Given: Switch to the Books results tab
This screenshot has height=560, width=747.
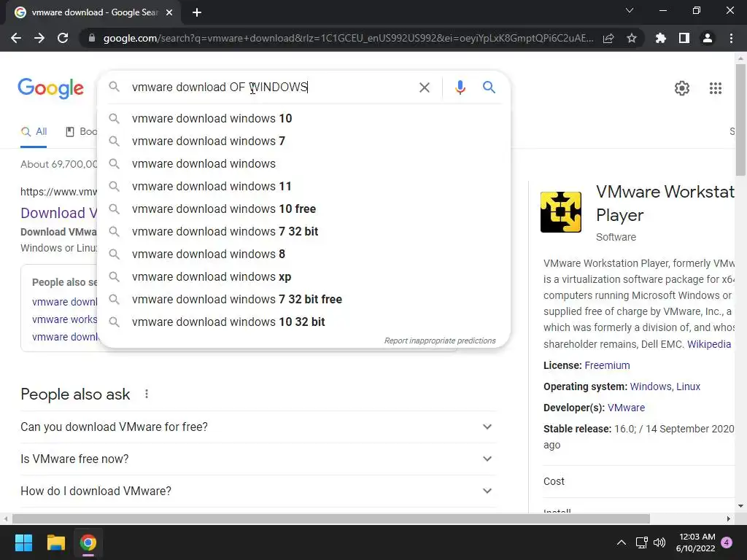Looking at the screenshot, I should click(x=80, y=132).
